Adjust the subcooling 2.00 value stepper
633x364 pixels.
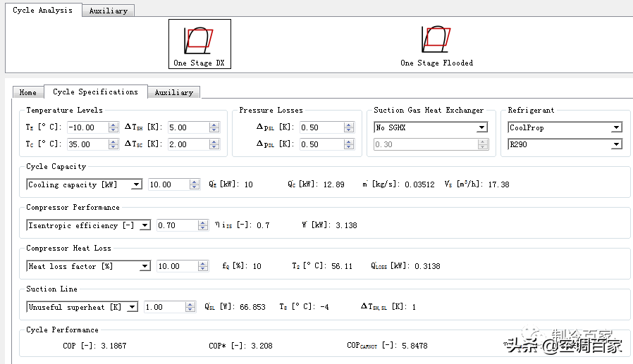(x=214, y=144)
